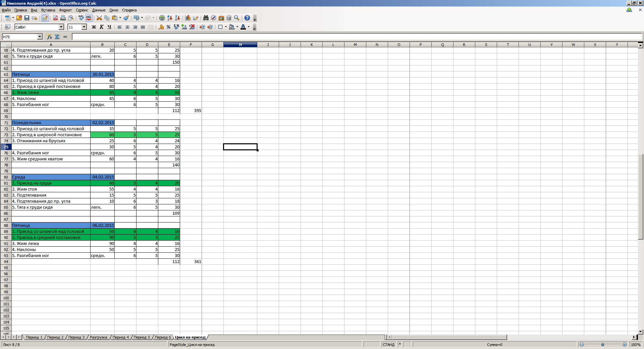The height and width of the screenshot is (349, 644).
Task: Toggle Edit File mode
Action: coord(45,18)
